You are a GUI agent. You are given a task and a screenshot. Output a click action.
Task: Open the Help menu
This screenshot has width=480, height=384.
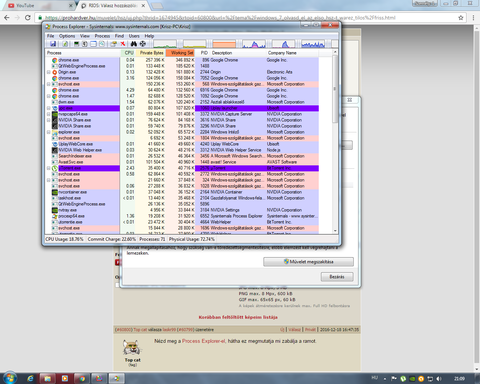pyautogui.click(x=149, y=36)
